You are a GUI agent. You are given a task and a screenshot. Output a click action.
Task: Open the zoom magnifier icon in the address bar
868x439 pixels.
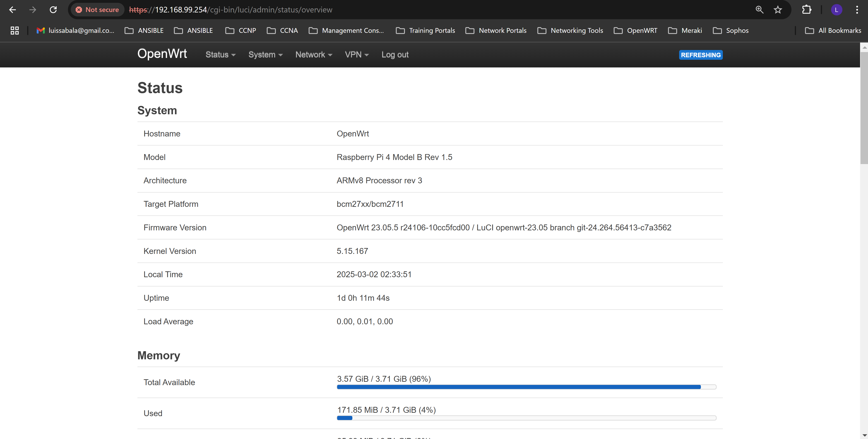(760, 10)
